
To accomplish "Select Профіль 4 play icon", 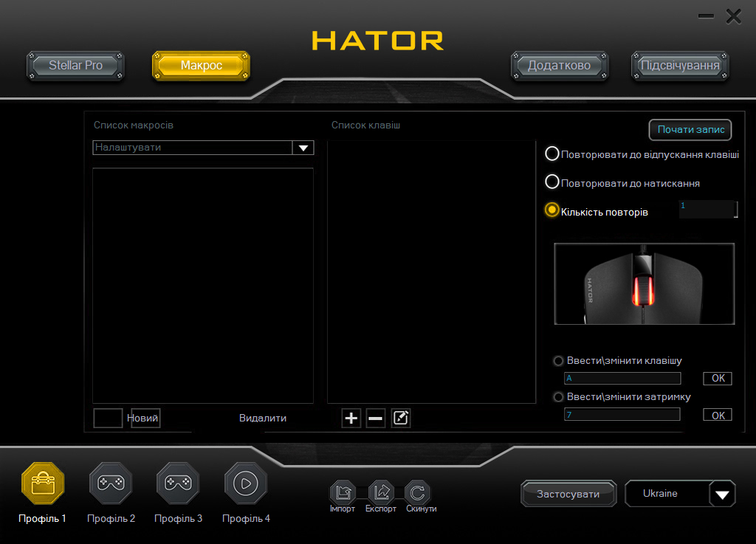I will [x=246, y=483].
